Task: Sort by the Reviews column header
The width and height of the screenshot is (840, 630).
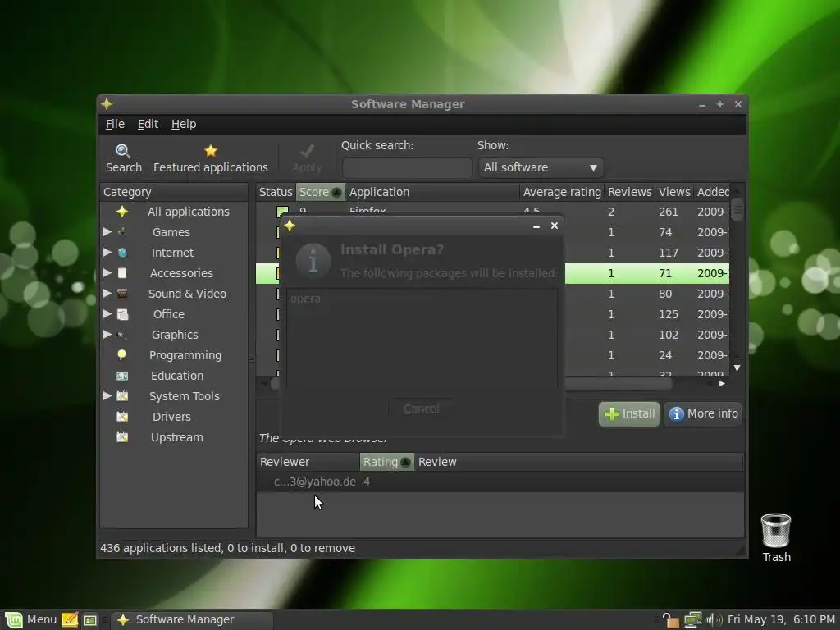Action: click(629, 192)
